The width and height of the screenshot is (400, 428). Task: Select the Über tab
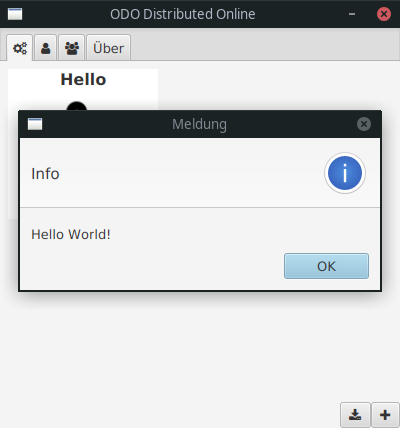coord(108,48)
